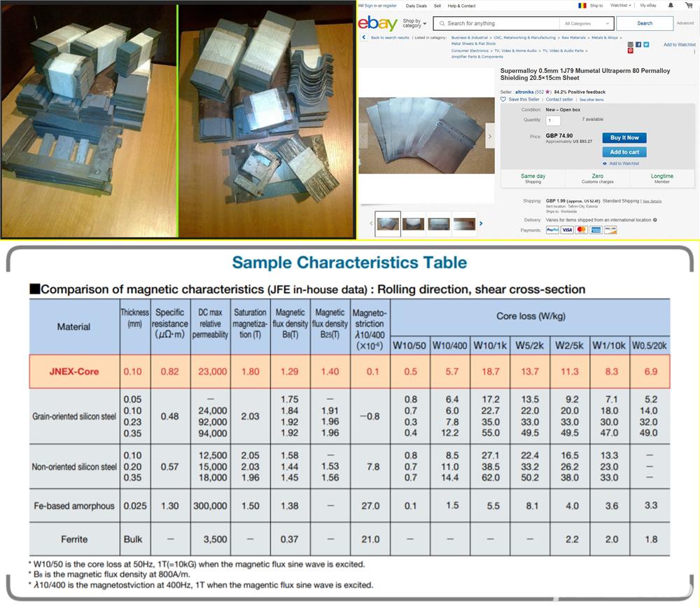This screenshot has width=700, height=608.
Task: Click the quantity input field
Action: pyautogui.click(x=552, y=120)
